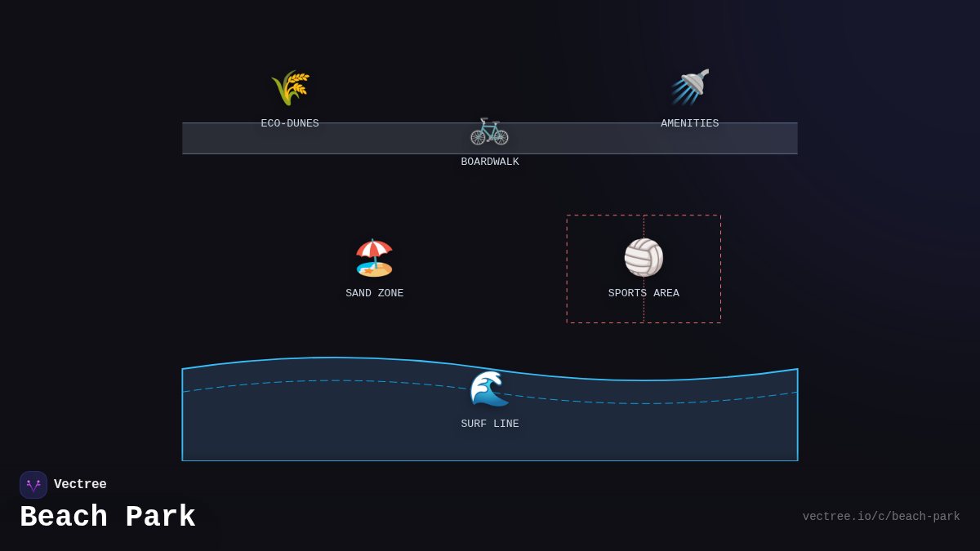Click the wheat Eco-Dunes icon

tap(290, 87)
